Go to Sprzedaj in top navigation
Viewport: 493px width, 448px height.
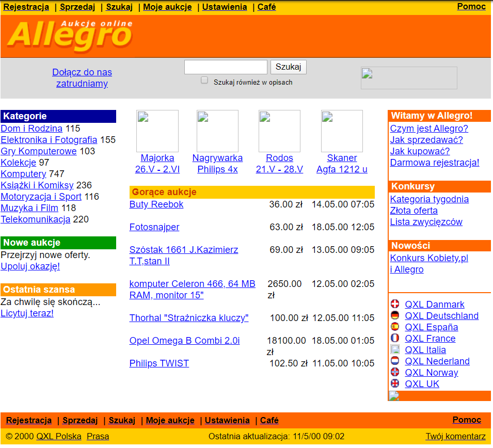click(x=77, y=7)
